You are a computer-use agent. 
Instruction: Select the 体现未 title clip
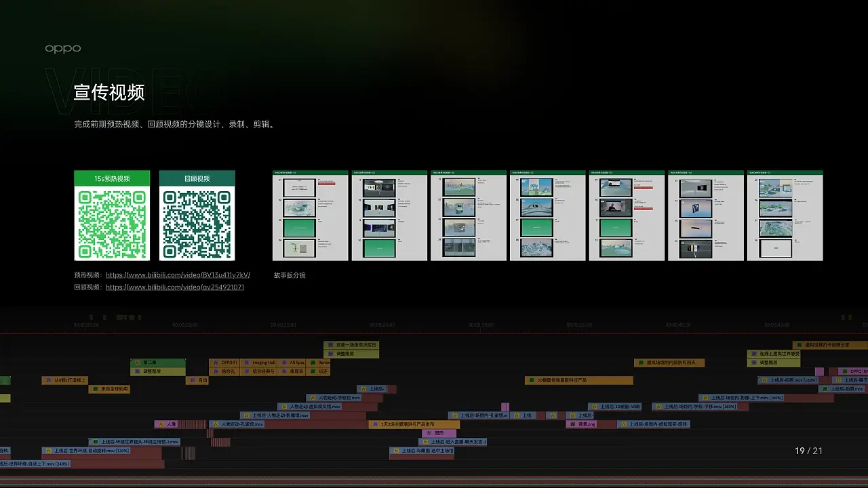pyautogui.click(x=292, y=371)
